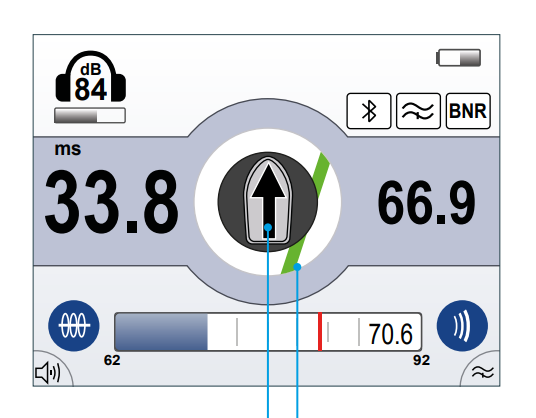The image size is (536, 418).
Task: Click the green line in compass circle
Action: [305, 213]
